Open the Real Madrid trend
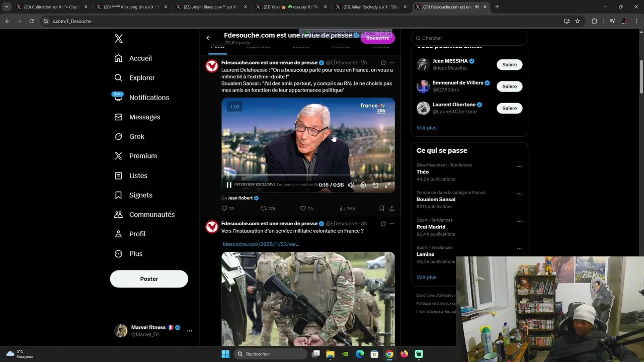Image resolution: width=644 pixels, height=362 pixels. click(431, 227)
